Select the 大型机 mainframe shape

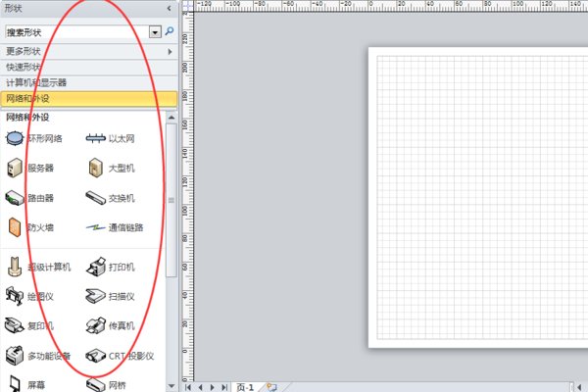(x=110, y=168)
